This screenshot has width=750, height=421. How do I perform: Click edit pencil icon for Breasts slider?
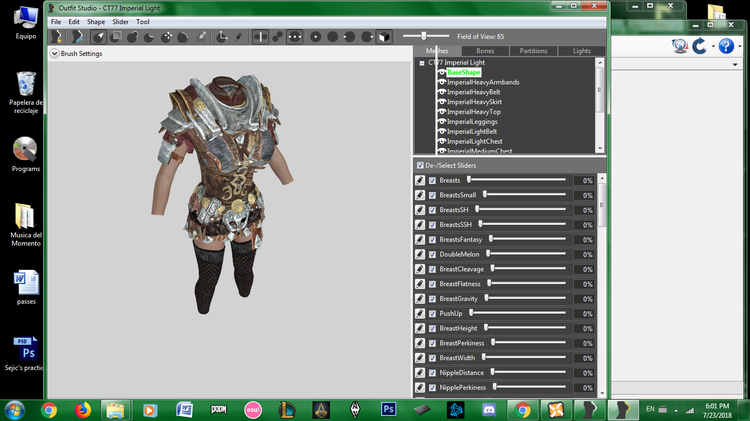(420, 180)
